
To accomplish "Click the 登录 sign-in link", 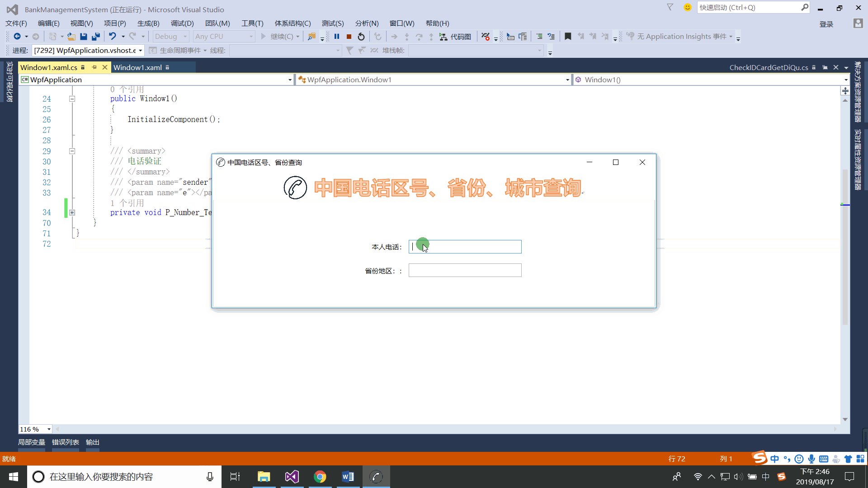I will coord(826,24).
